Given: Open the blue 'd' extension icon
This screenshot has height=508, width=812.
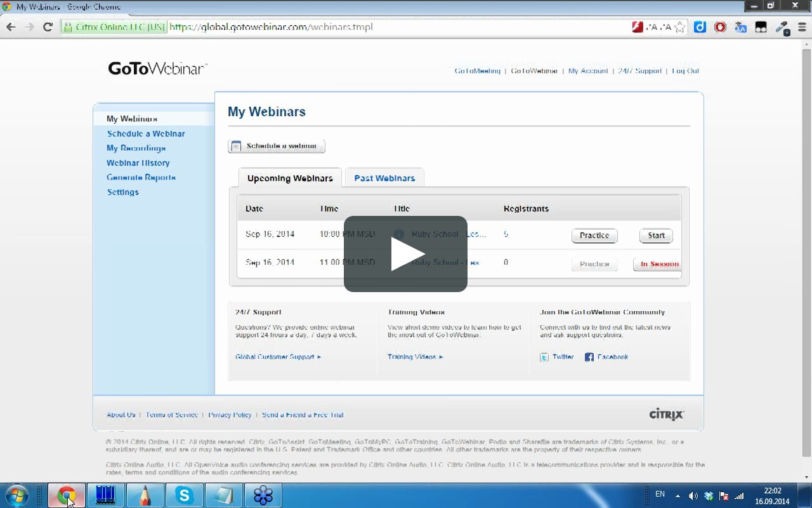Looking at the screenshot, I should point(700,27).
